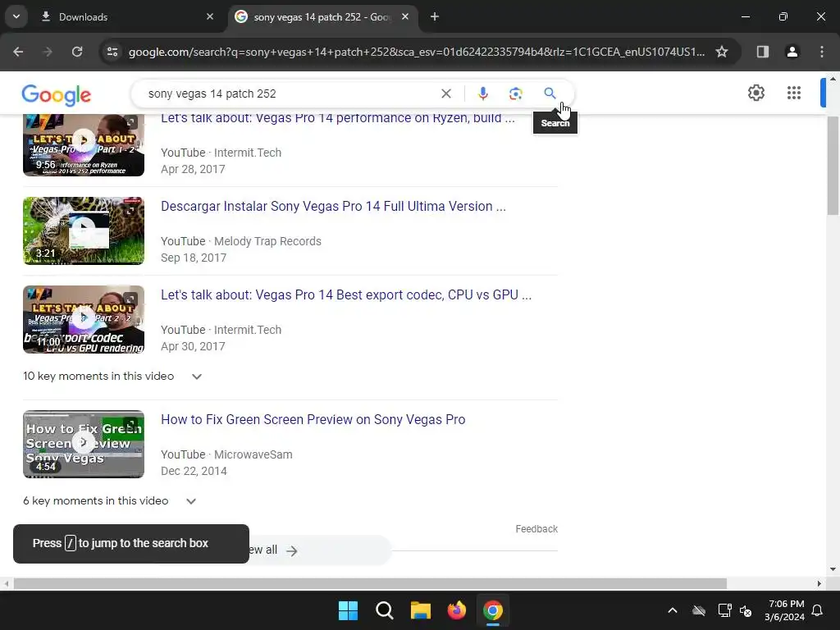Click the muted volume tray icon
840x630 pixels.
pyautogui.click(x=746, y=610)
